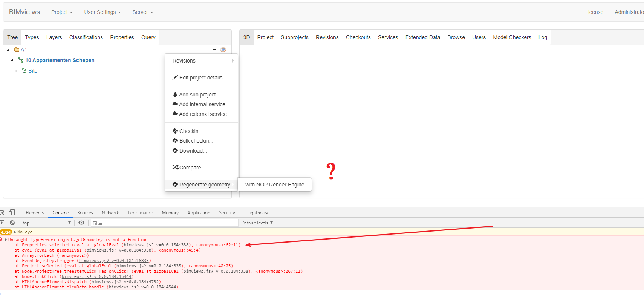Screen dimensions: 644x299
Task: Click cloud icon beside Add internal service
Action: coord(175,104)
